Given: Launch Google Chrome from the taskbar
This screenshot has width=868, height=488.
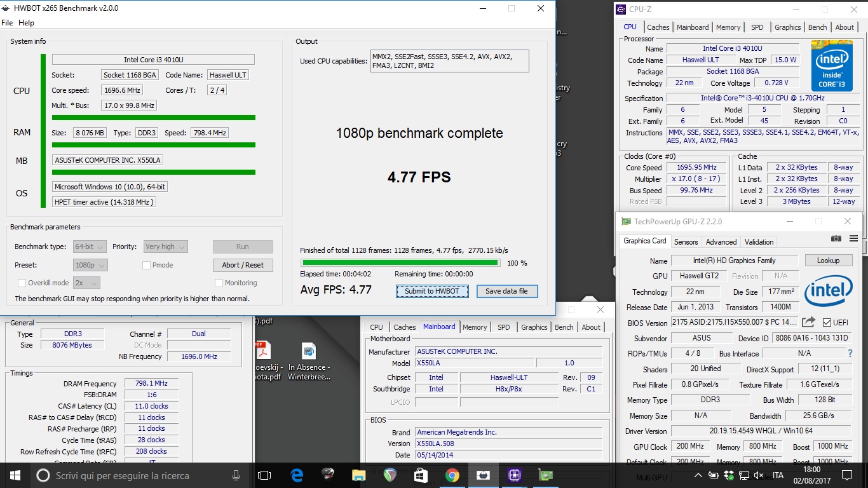Looking at the screenshot, I should point(452,475).
